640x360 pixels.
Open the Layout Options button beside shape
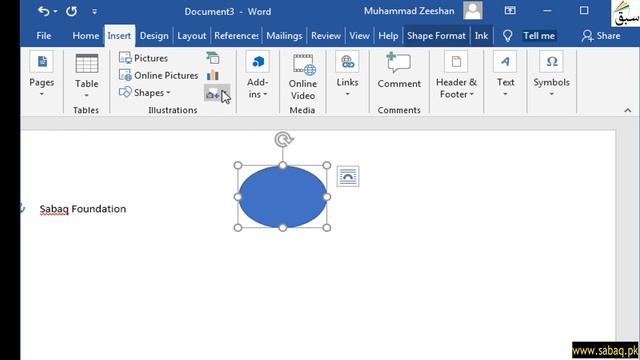(348, 176)
